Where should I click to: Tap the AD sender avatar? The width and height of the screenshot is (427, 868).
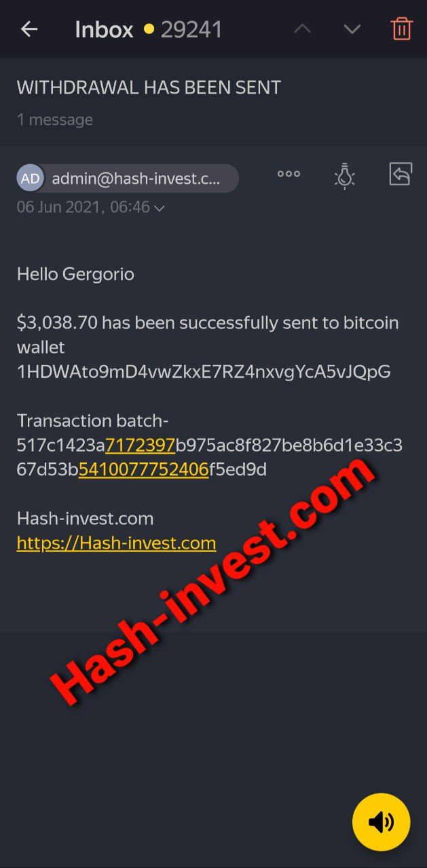pyautogui.click(x=30, y=178)
